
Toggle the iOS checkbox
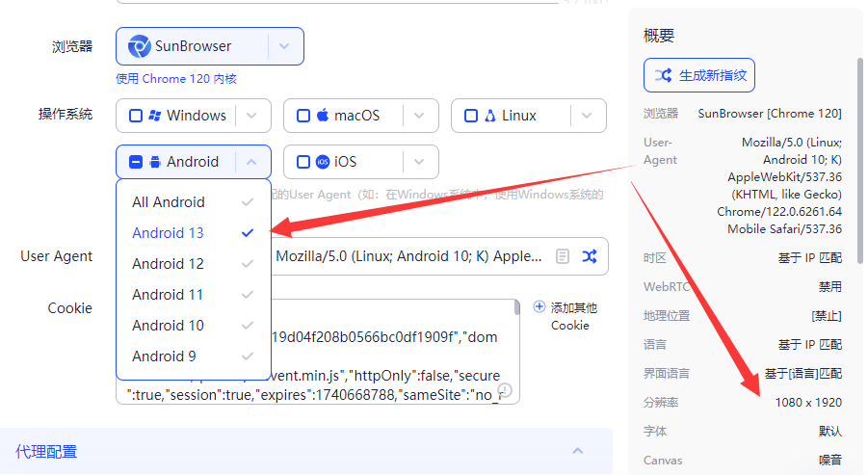pyautogui.click(x=303, y=162)
